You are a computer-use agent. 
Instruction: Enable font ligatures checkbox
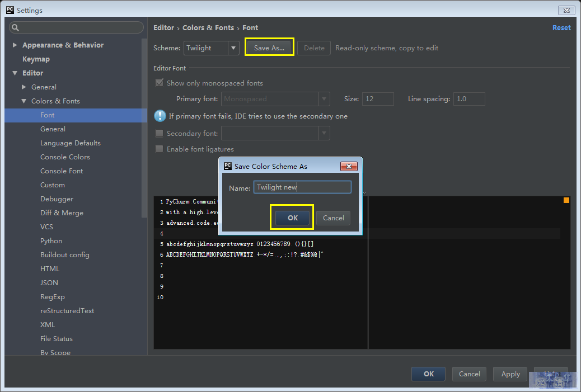click(x=160, y=149)
